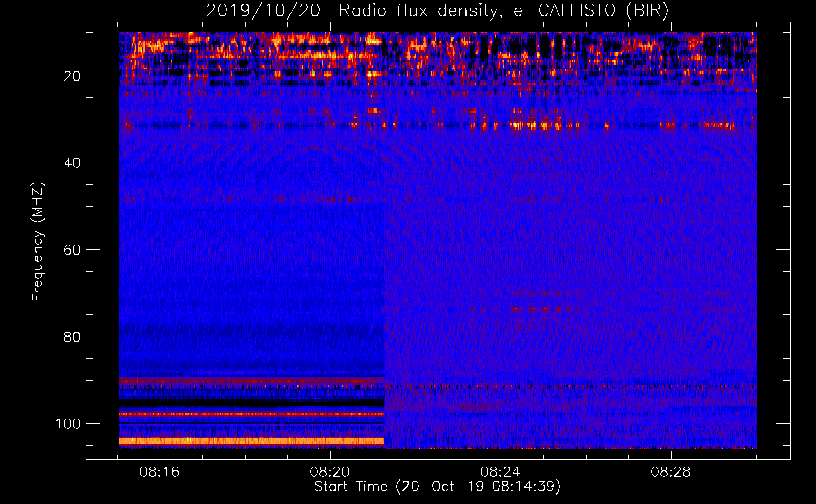
Task: Click the 08:24 time tick label
Action: [x=500, y=472]
